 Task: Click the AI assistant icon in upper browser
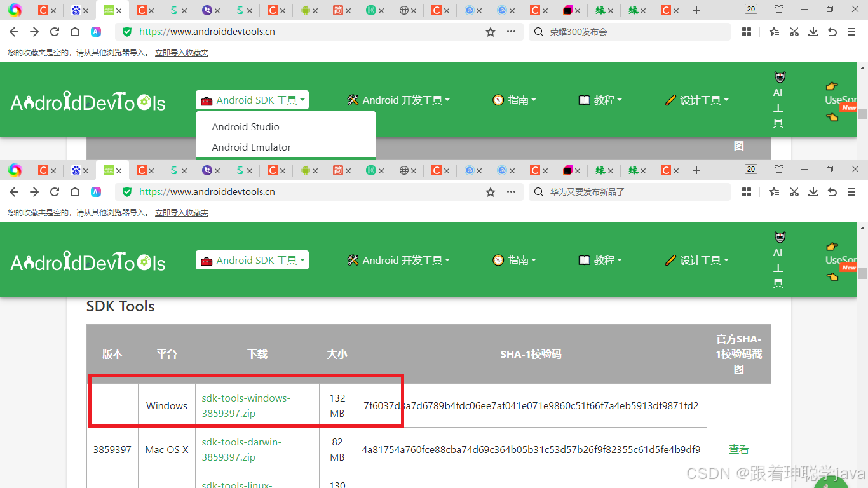[96, 32]
